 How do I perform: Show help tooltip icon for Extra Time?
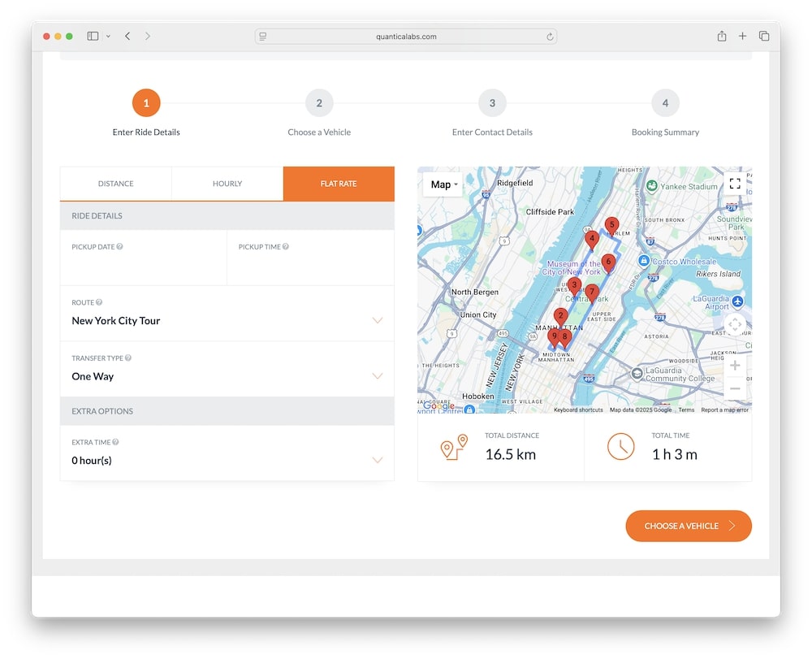point(115,442)
